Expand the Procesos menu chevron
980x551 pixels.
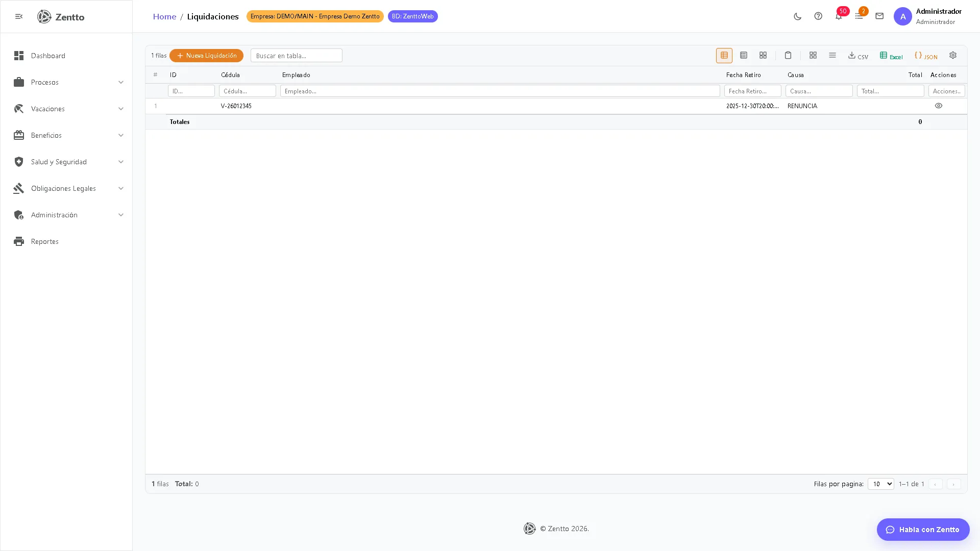tap(121, 82)
